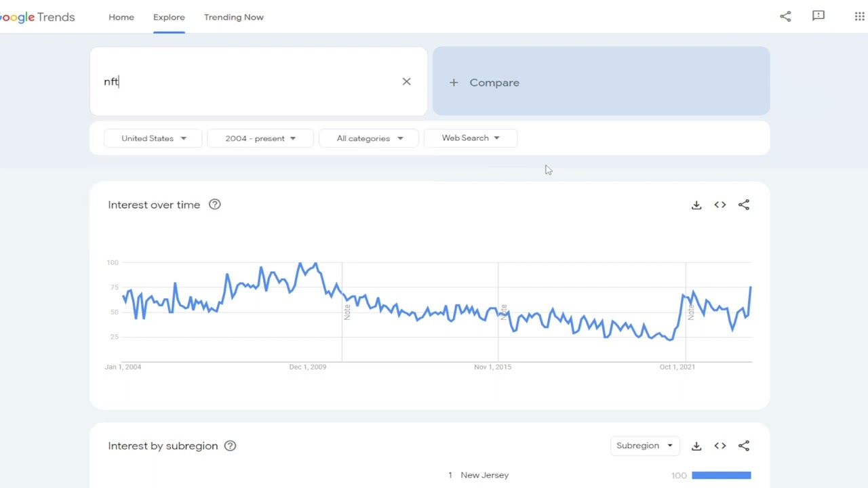Open the United States region dropdown

(153, 138)
